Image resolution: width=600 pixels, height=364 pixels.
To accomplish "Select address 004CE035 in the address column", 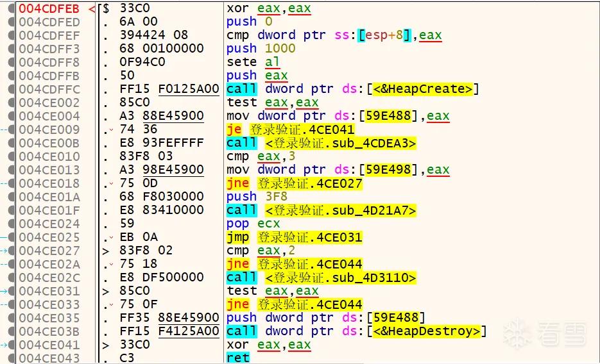I will coord(49,318).
